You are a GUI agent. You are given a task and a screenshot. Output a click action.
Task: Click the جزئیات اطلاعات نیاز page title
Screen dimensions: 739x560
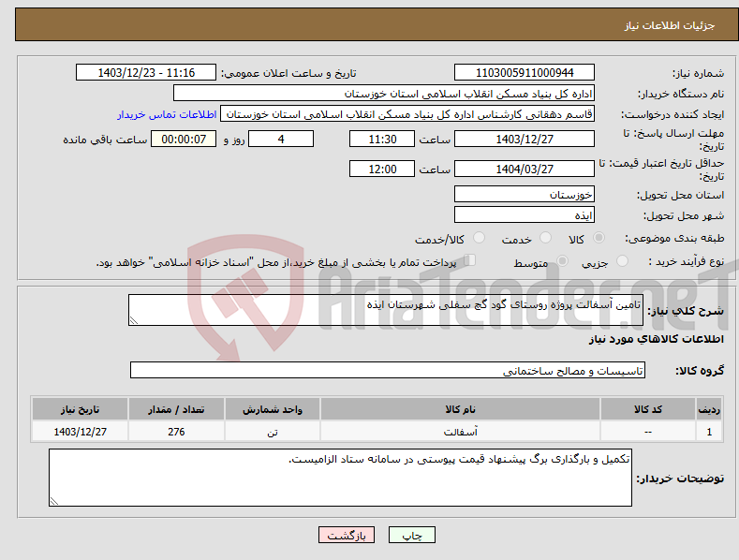(670, 25)
